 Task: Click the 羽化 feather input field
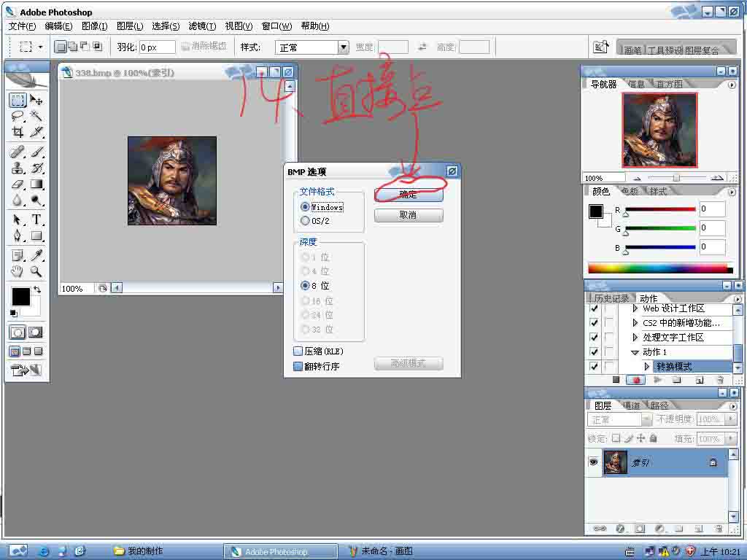point(158,47)
